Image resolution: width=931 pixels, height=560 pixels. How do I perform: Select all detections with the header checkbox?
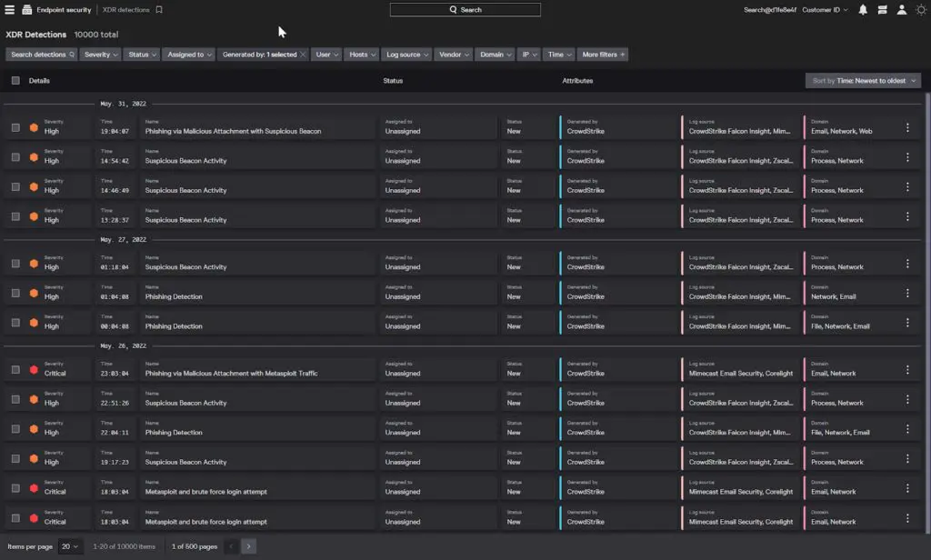coord(15,80)
